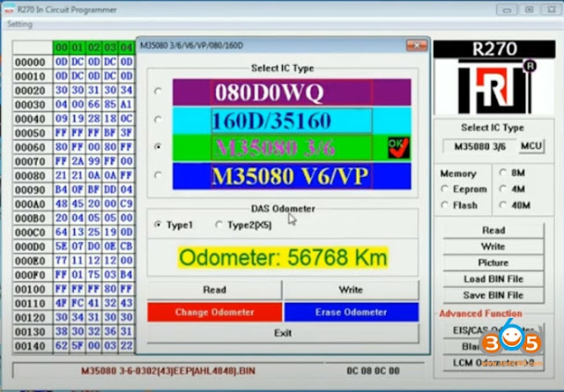Click the 00140 address row header
Viewport: 564px width, 392px height.
point(33,346)
